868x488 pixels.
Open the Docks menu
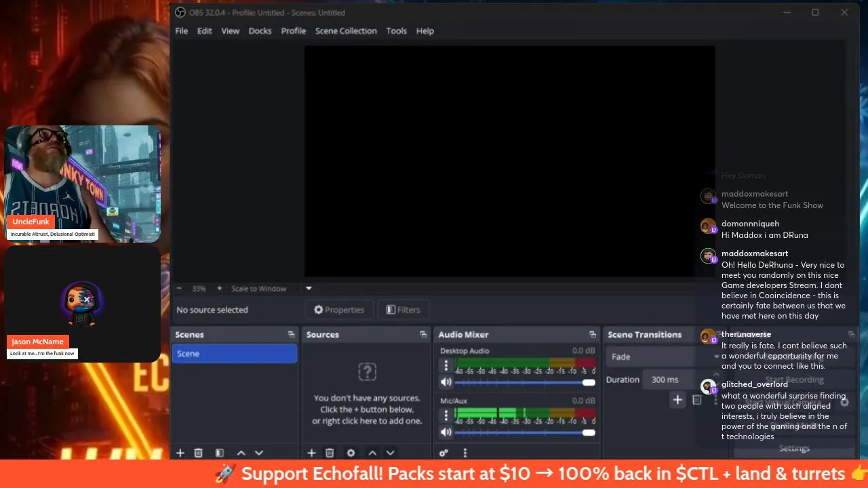point(260,30)
